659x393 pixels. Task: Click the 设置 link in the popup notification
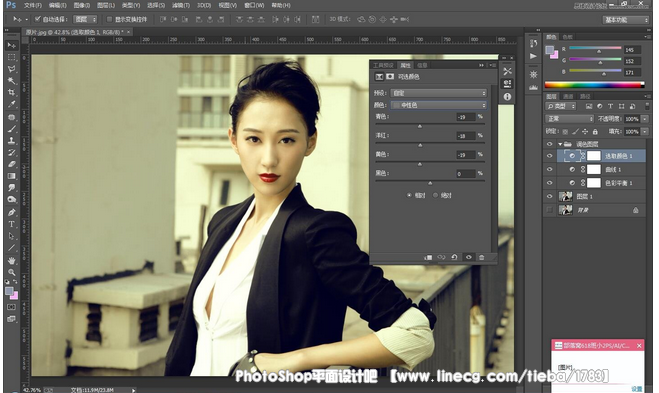637,389
